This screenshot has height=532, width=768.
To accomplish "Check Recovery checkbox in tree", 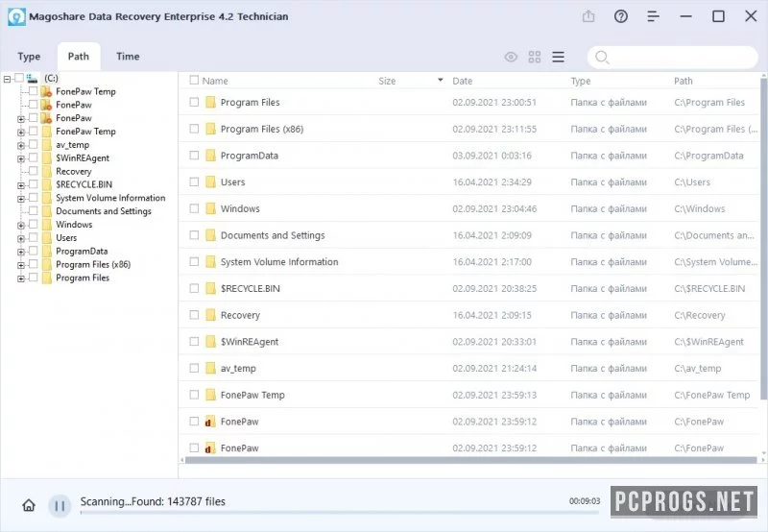I will coord(33,171).
